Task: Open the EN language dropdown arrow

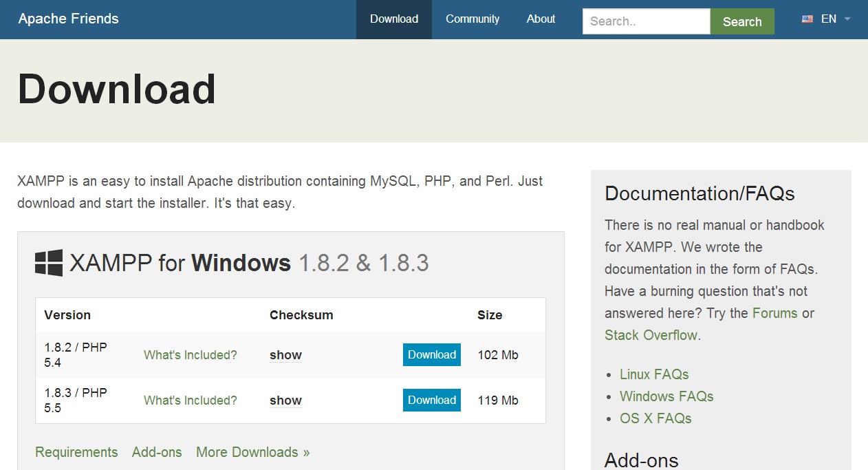Action: tap(847, 19)
